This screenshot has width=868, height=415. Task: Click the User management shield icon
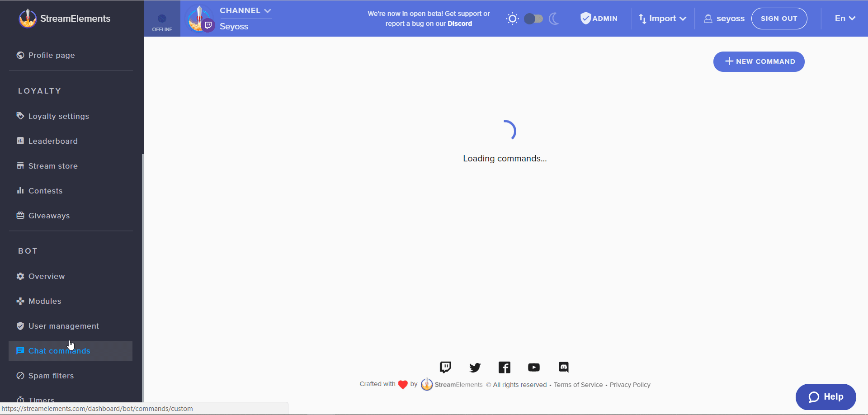[x=20, y=325]
